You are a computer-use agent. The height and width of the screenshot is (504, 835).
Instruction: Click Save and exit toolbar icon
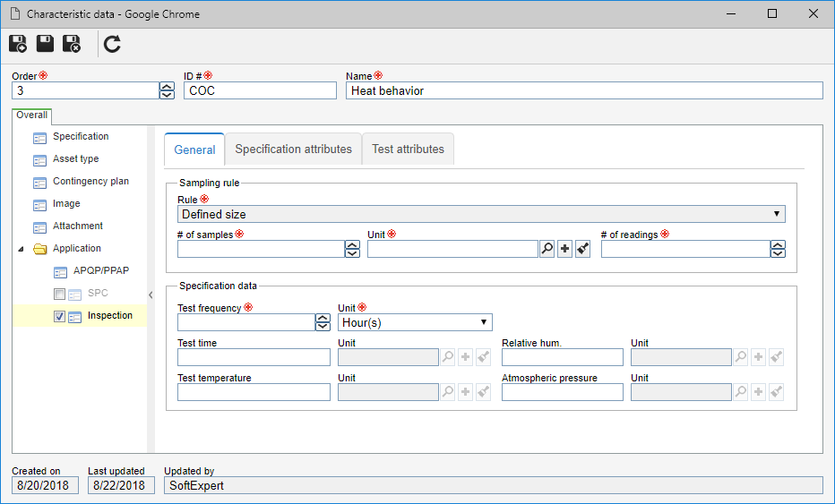coord(72,44)
